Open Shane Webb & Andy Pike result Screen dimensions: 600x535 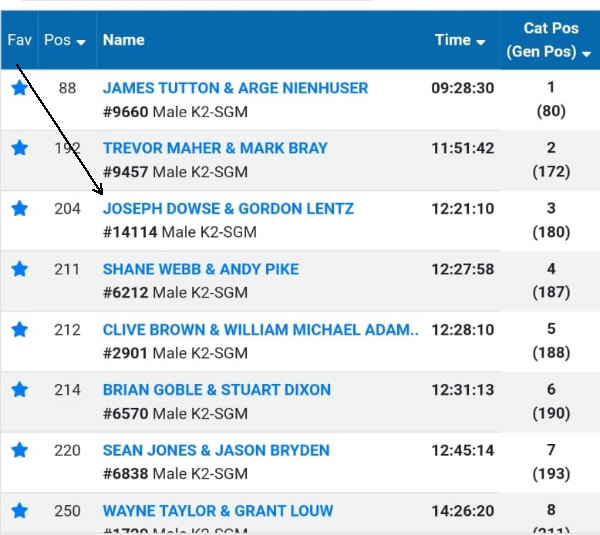[201, 269]
